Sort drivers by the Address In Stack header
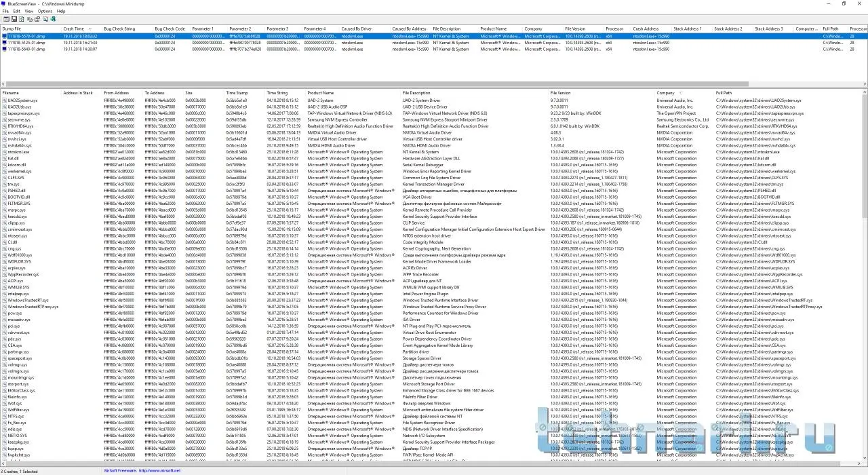Image resolution: width=868 pixels, height=475 pixels. [81, 93]
